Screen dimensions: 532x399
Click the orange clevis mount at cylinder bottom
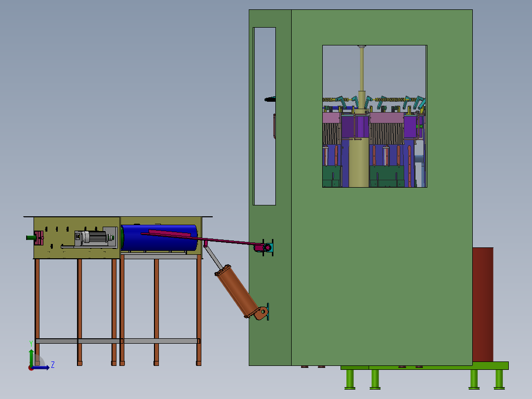(x=261, y=313)
